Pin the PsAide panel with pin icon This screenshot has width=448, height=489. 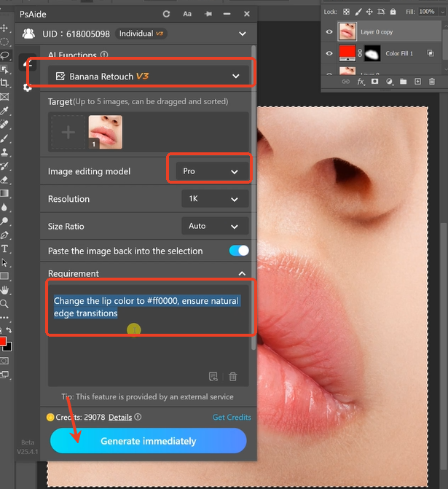tap(208, 14)
